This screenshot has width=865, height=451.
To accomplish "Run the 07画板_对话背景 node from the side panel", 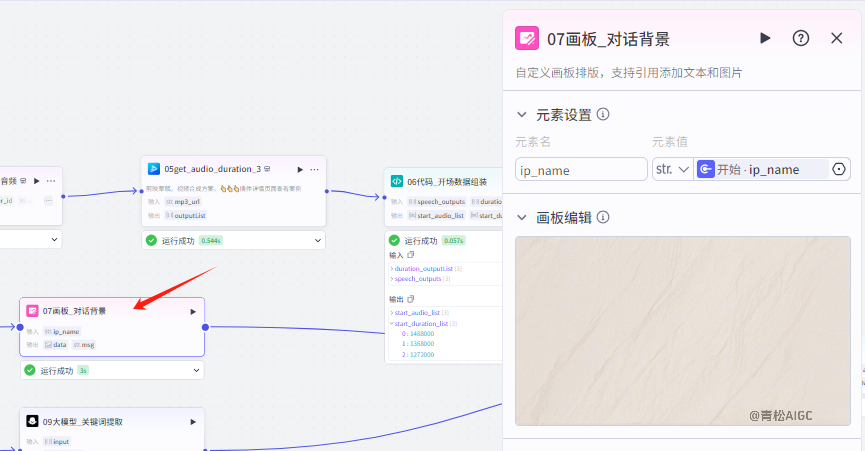I will click(x=765, y=38).
